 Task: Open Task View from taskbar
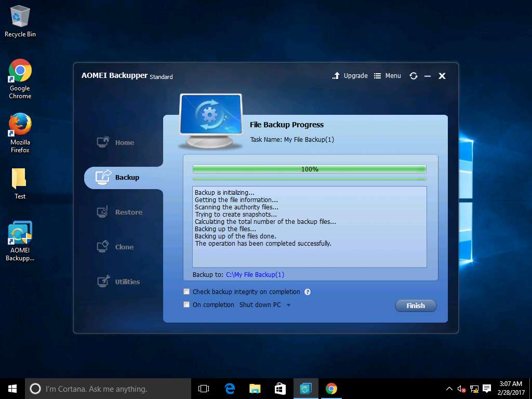tap(204, 389)
